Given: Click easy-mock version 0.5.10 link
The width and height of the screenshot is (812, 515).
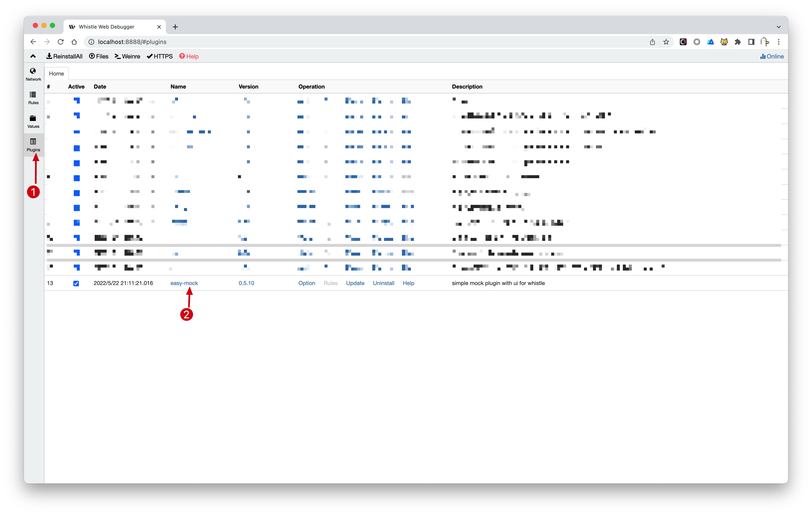Looking at the screenshot, I should click(246, 283).
